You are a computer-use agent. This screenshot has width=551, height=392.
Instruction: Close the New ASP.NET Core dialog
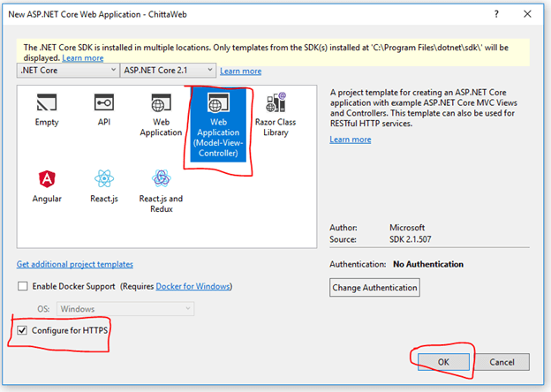click(527, 14)
